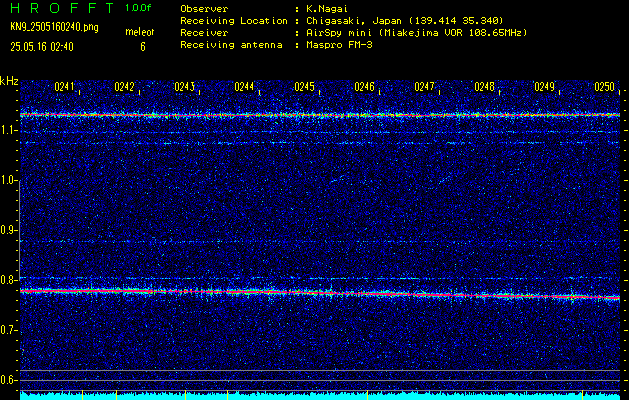Click the Receiving Location label
629x400 pixels.
(234, 21)
